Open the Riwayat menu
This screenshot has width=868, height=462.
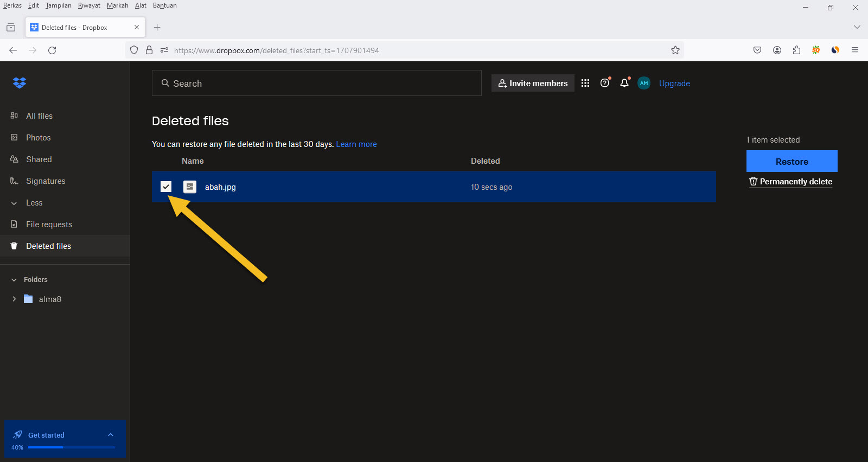click(x=89, y=5)
